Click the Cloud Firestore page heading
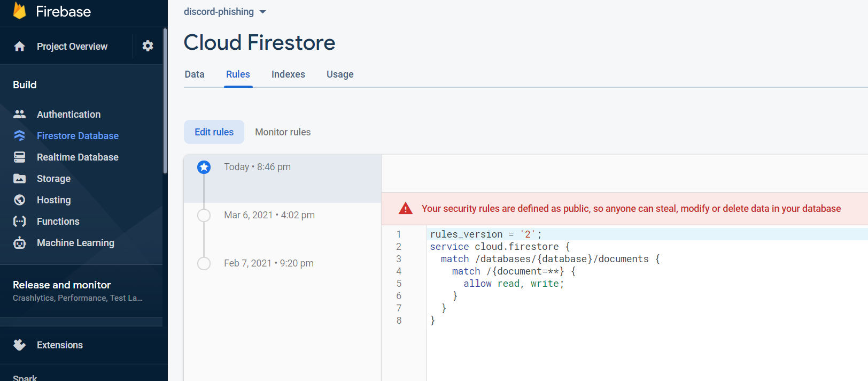 [x=259, y=42]
